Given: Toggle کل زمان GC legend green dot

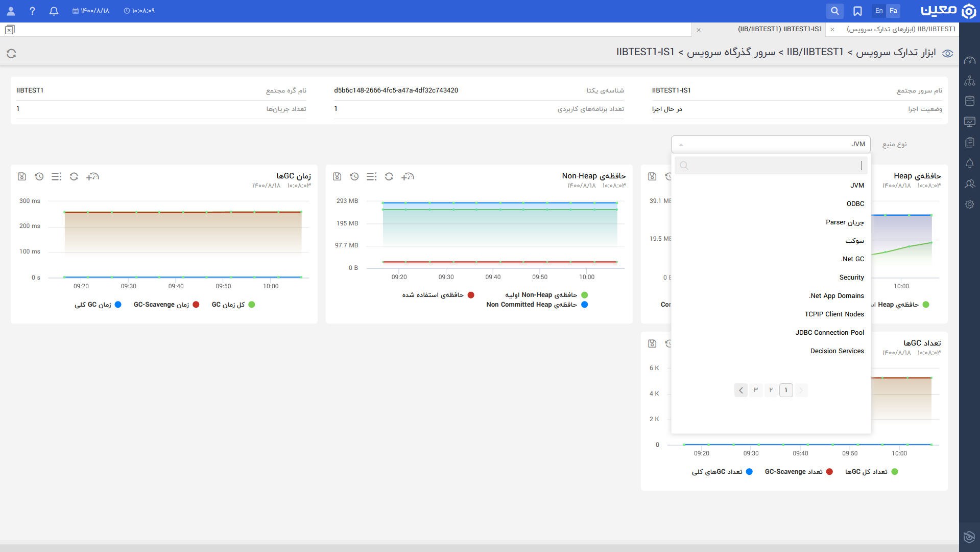Looking at the screenshot, I should pyautogui.click(x=251, y=305).
